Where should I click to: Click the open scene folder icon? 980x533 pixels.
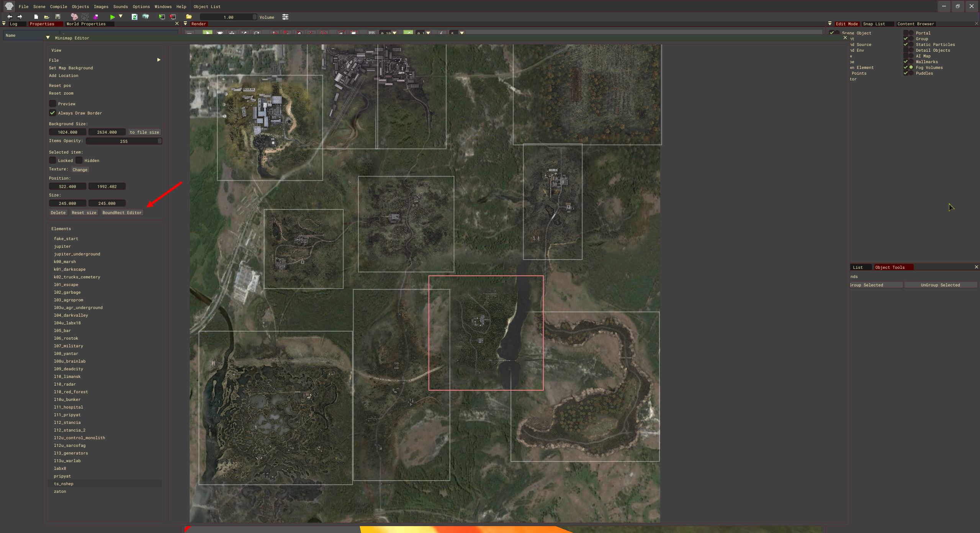(x=47, y=17)
